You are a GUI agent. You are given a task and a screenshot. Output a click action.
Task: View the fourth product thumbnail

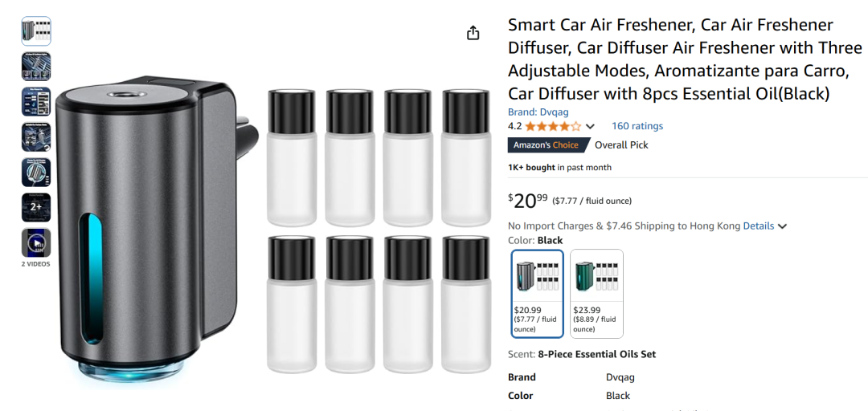36,137
